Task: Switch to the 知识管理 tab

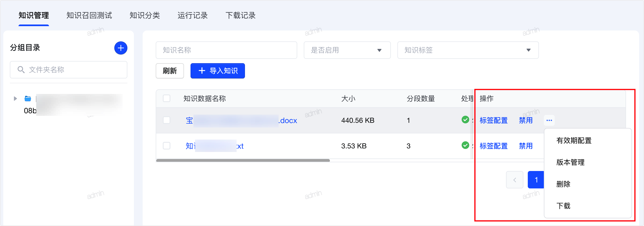Action: click(34, 16)
